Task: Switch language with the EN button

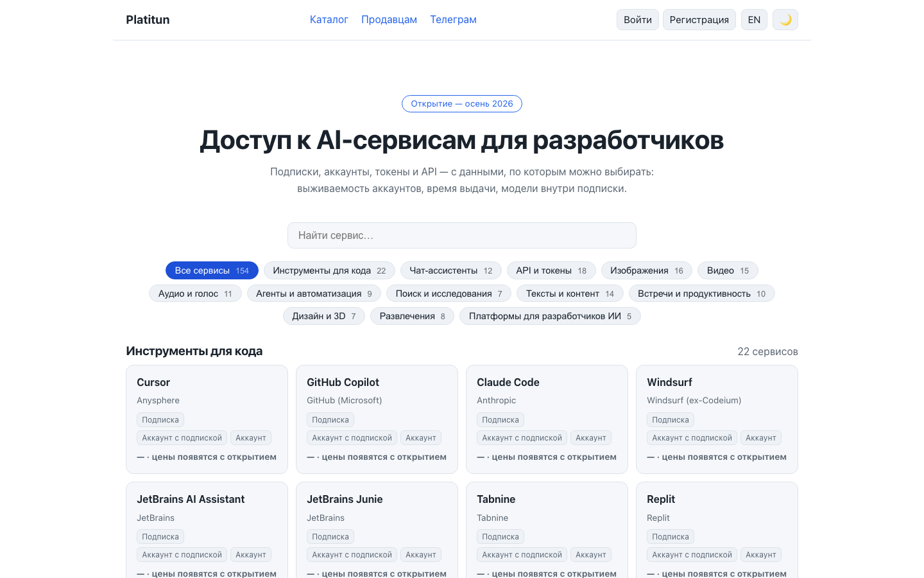Action: point(754,20)
